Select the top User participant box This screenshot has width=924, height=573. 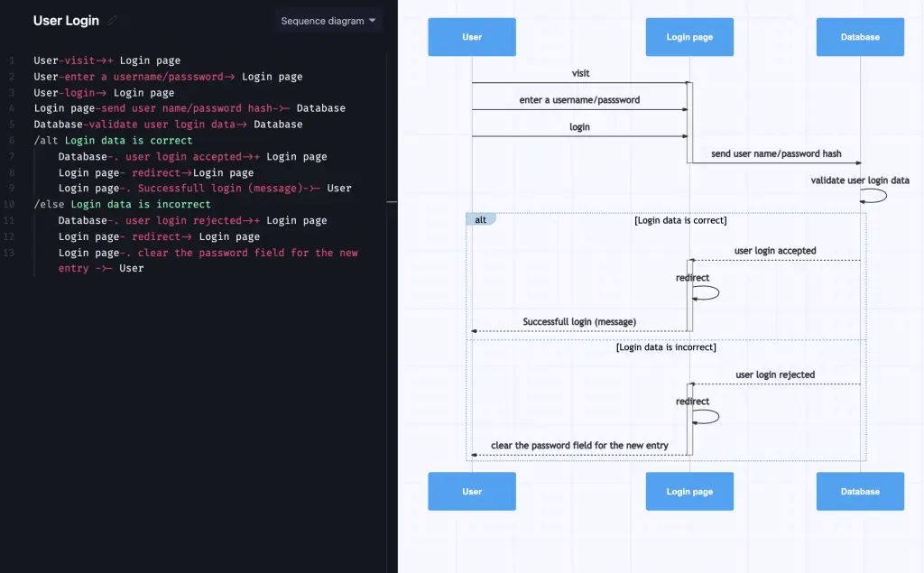pyautogui.click(x=472, y=37)
